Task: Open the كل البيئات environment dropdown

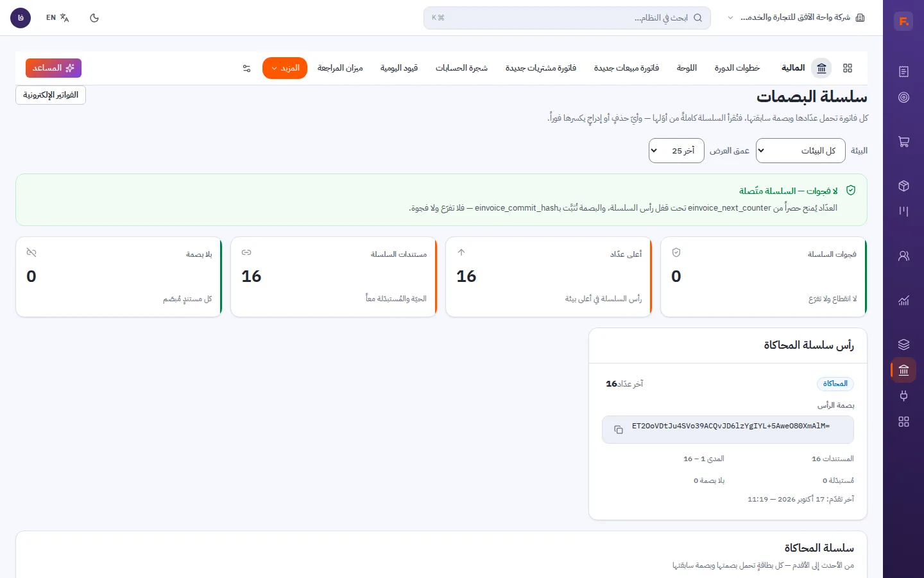Action: click(x=800, y=151)
